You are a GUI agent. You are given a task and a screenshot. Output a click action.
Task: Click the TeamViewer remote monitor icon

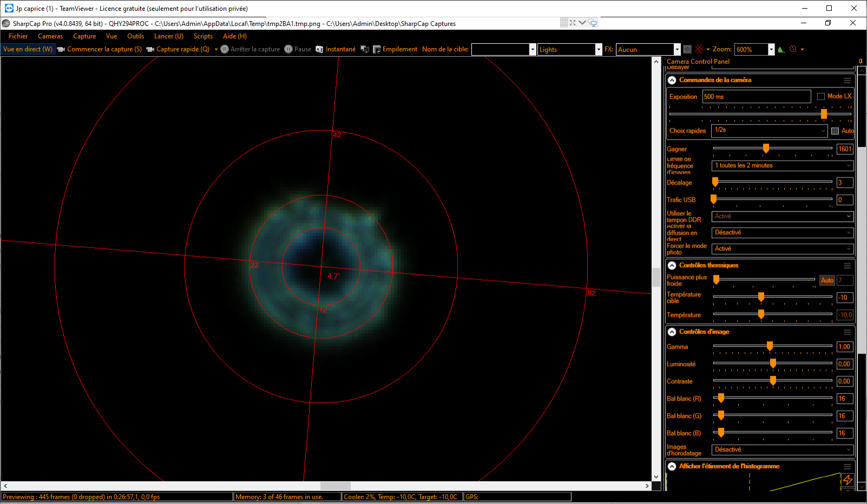click(x=592, y=23)
